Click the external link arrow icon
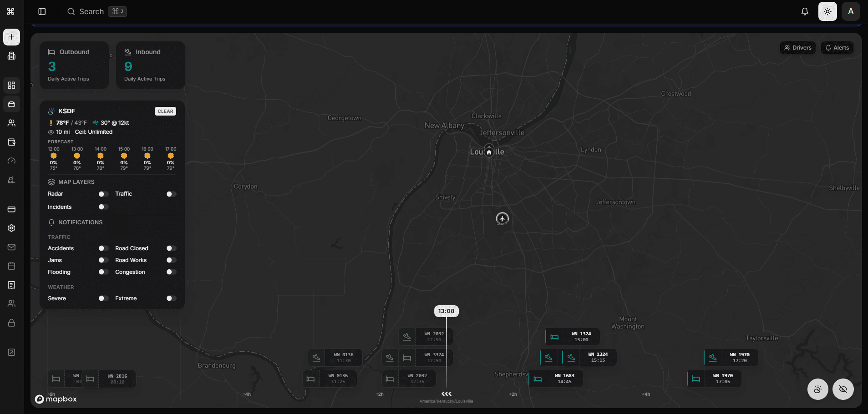868x414 pixels. click(x=11, y=352)
